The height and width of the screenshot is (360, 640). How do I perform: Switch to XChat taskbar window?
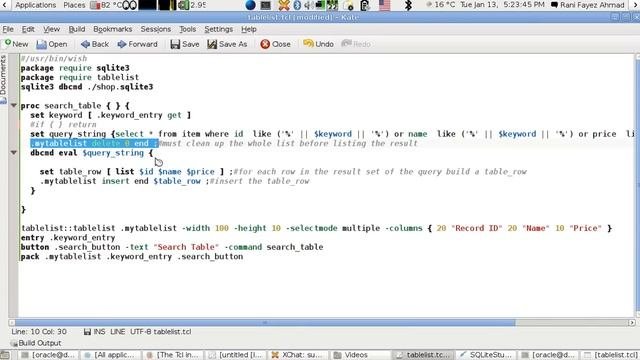298,355
